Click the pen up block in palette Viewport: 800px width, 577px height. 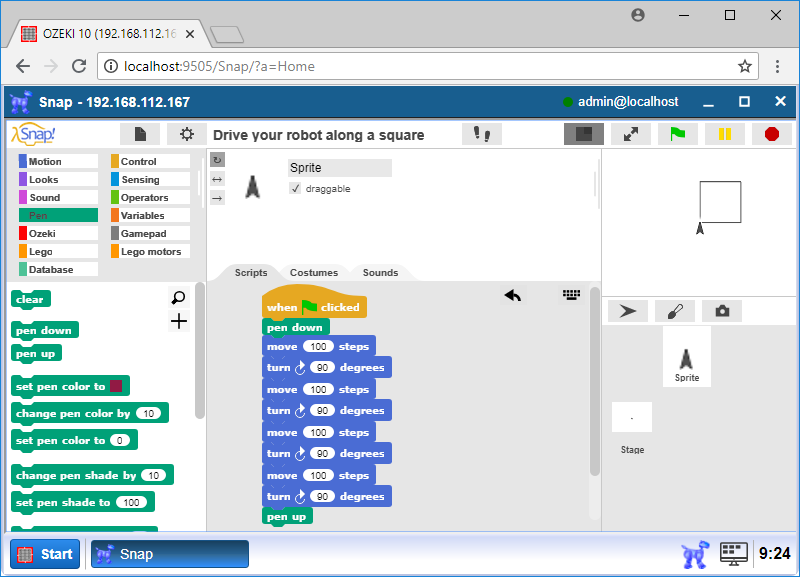pyautogui.click(x=36, y=354)
